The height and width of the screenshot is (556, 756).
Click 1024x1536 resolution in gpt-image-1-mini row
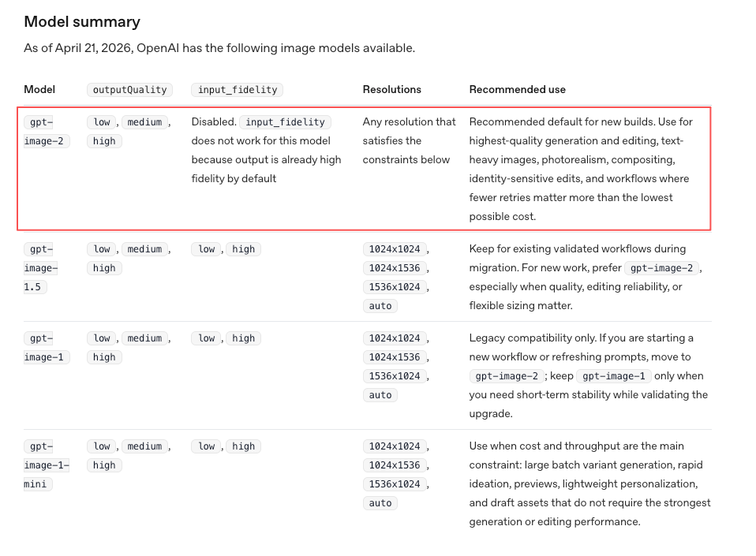click(395, 465)
